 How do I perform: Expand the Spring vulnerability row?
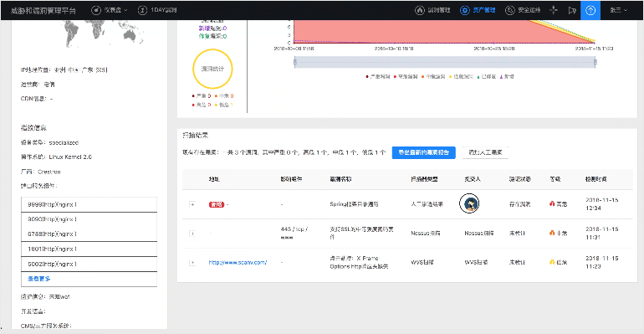point(192,204)
